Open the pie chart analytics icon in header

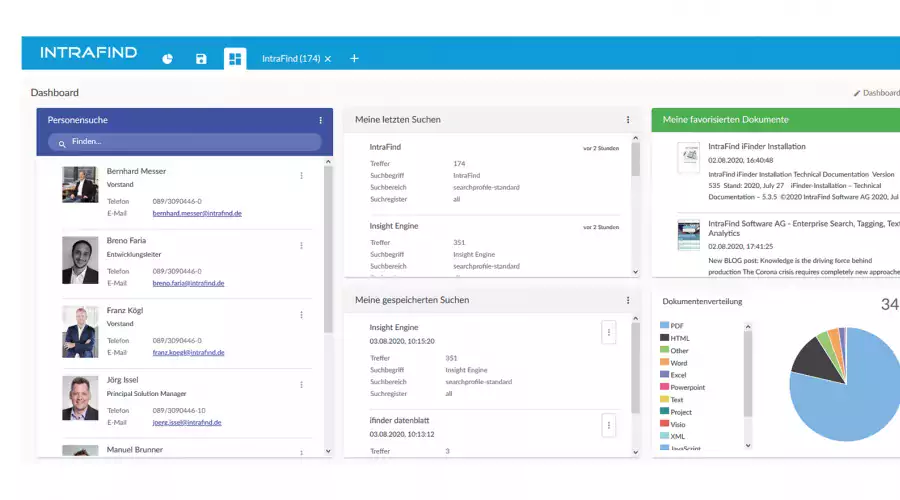(x=167, y=59)
